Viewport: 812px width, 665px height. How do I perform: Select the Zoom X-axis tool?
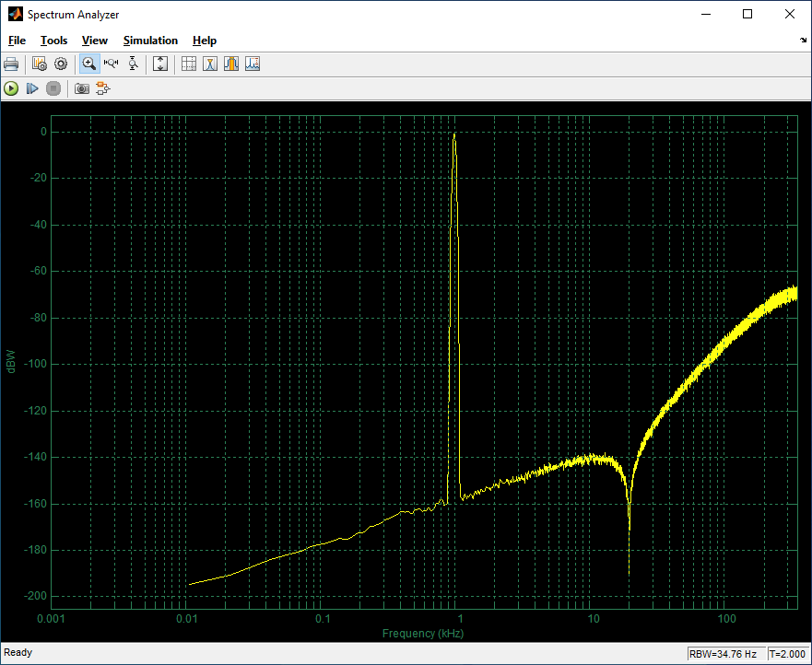[112, 64]
